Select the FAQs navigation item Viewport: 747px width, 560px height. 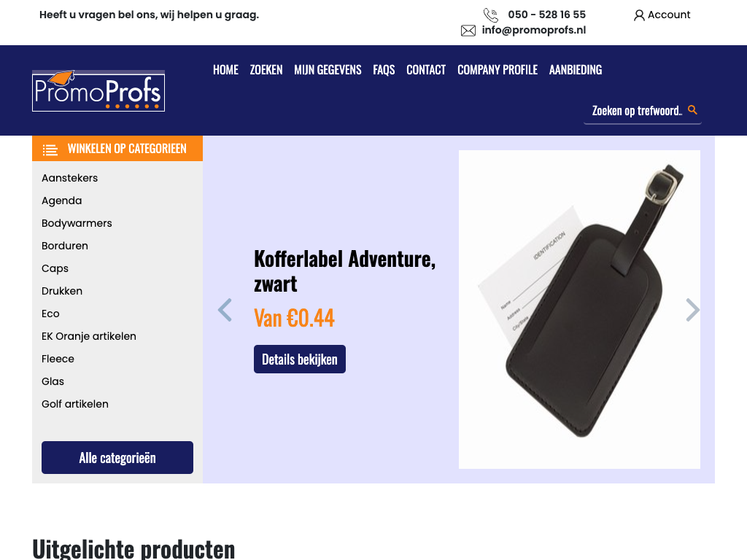(384, 70)
